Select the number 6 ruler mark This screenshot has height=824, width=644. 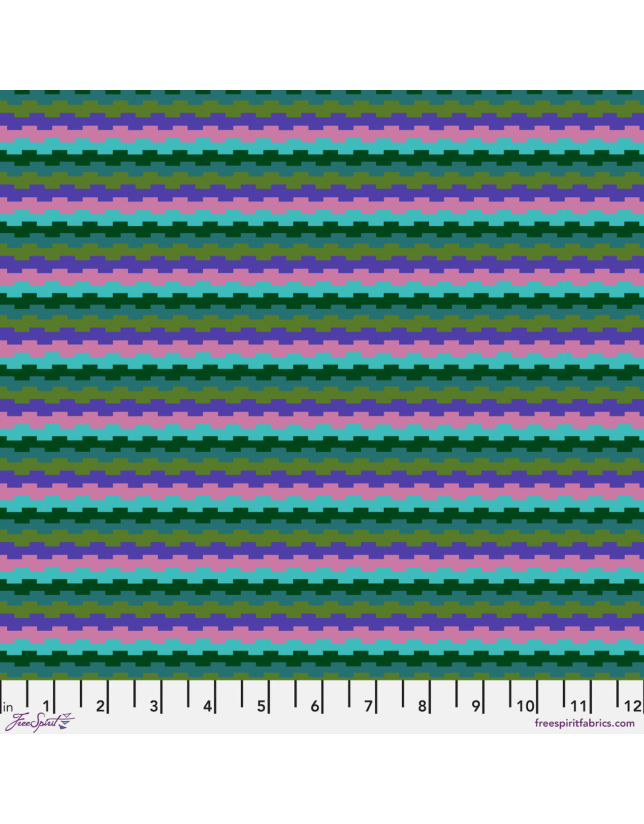314,706
